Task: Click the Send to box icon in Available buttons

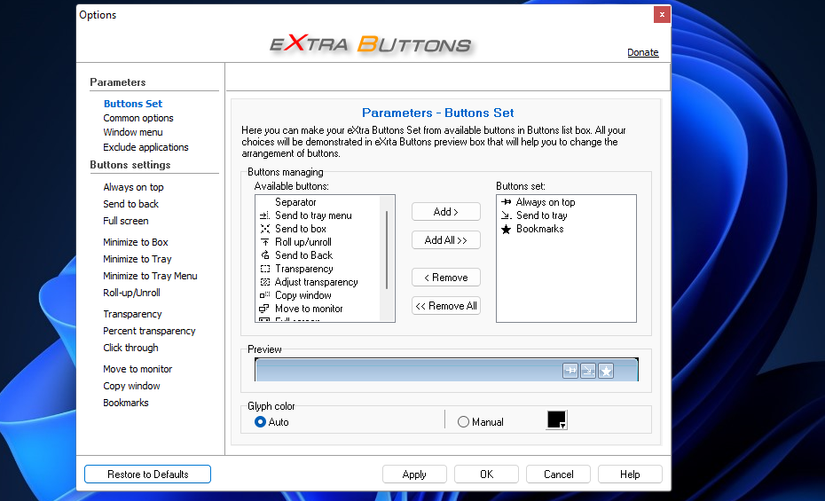Action: pyautogui.click(x=265, y=229)
